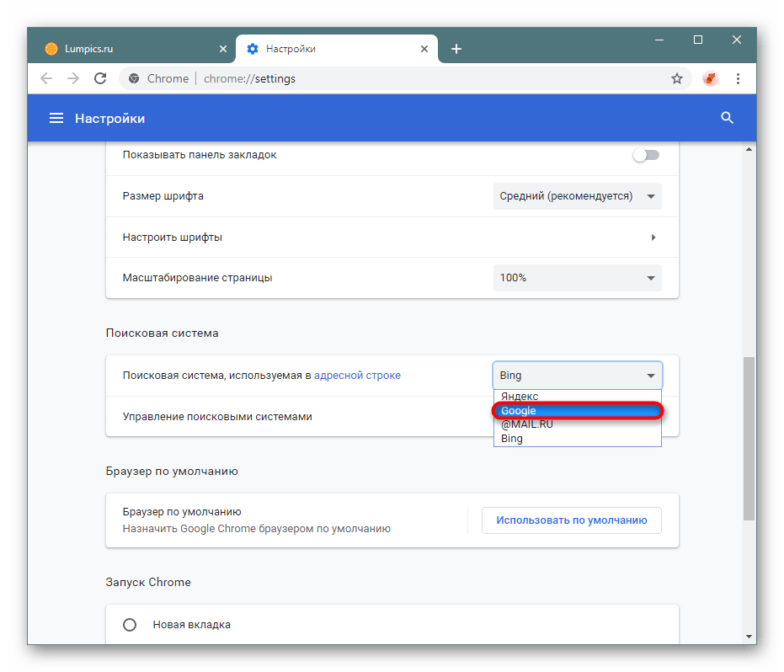Click the Lumpics.ru orange favicon
Image resolution: width=784 pixels, height=672 pixels.
pyautogui.click(x=51, y=49)
